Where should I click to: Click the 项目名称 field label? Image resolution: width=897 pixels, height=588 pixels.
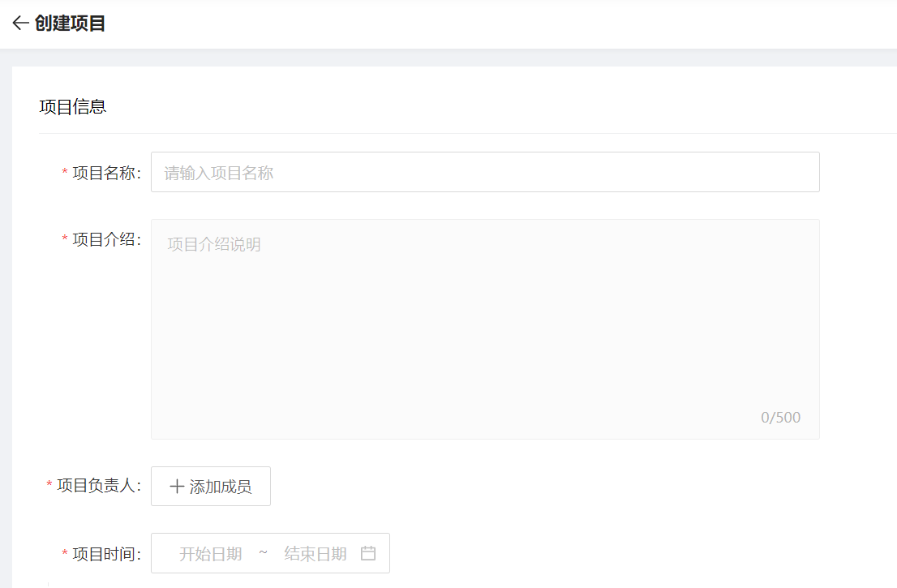click(106, 173)
